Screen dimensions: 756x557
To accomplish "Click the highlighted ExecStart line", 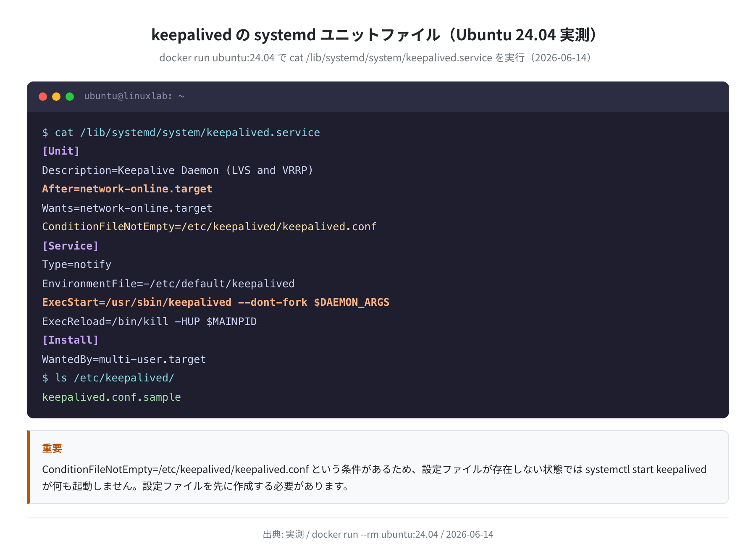I will pos(216,302).
